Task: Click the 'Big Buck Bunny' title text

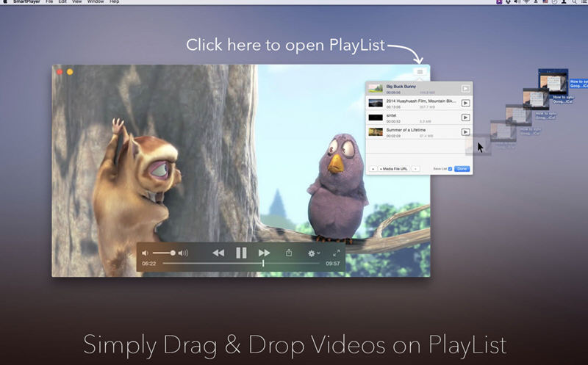Action: point(401,87)
